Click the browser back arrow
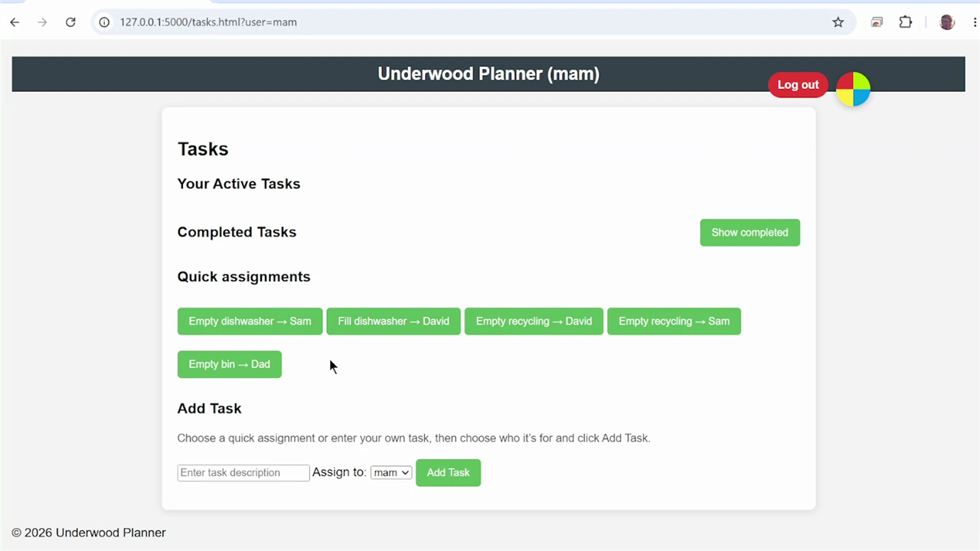The image size is (980, 551). 15,22
